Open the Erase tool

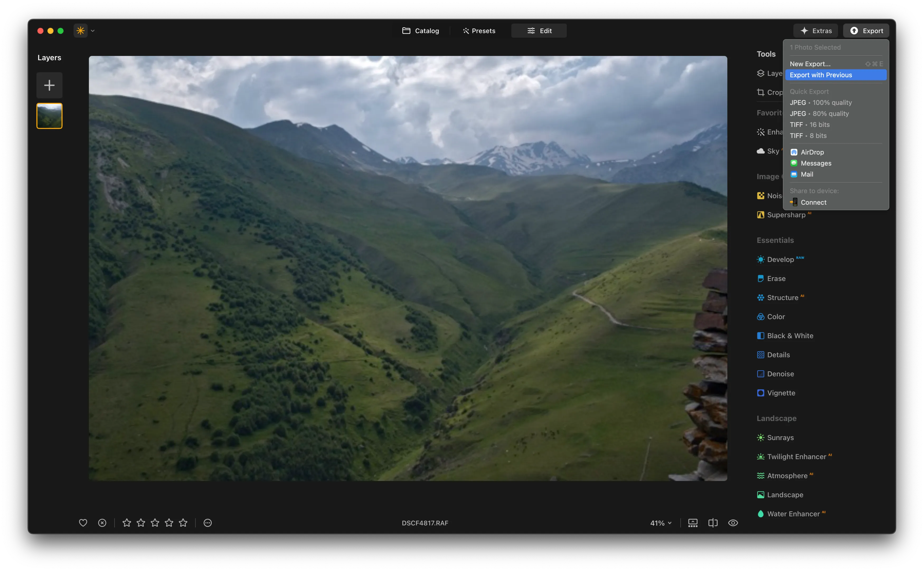point(776,278)
